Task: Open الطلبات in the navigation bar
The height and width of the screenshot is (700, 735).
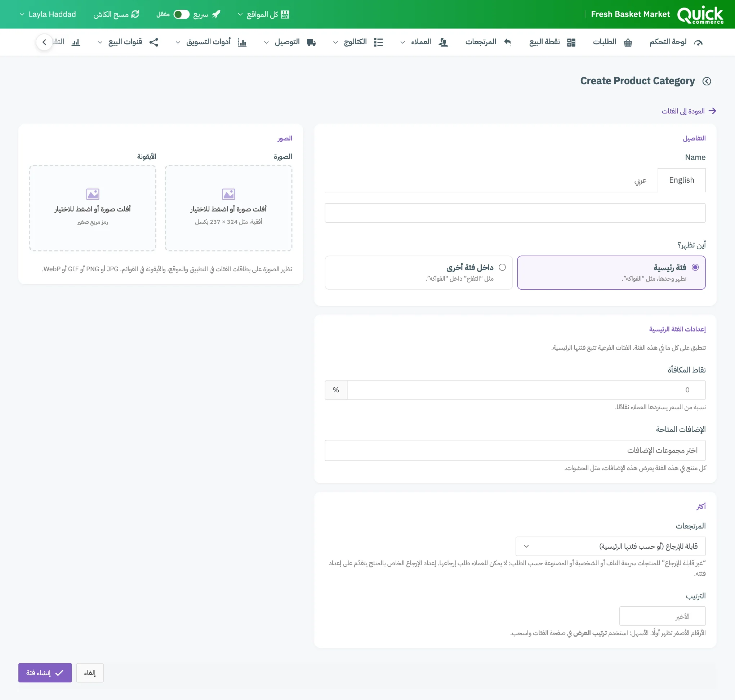Action: point(612,42)
